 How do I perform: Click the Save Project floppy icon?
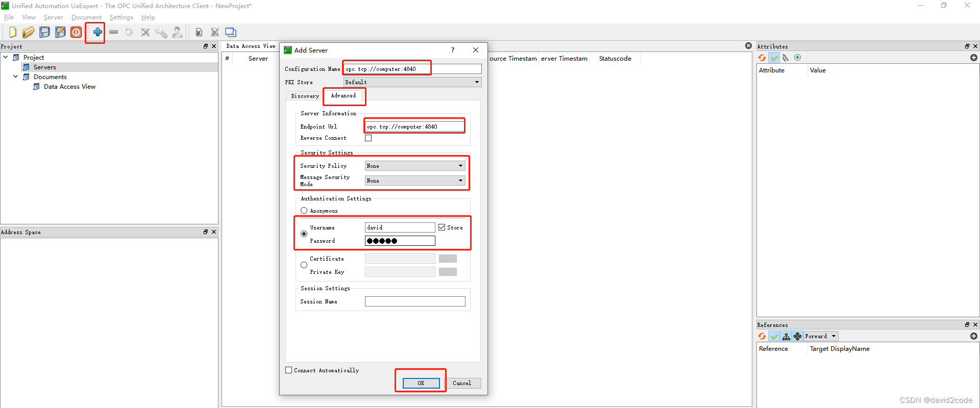(45, 32)
